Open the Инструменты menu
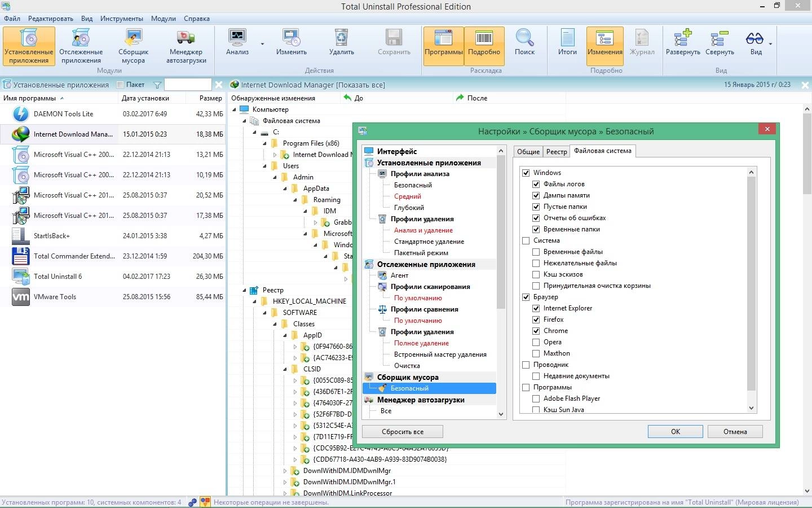Viewport: 812px width, 508px height. point(122,19)
